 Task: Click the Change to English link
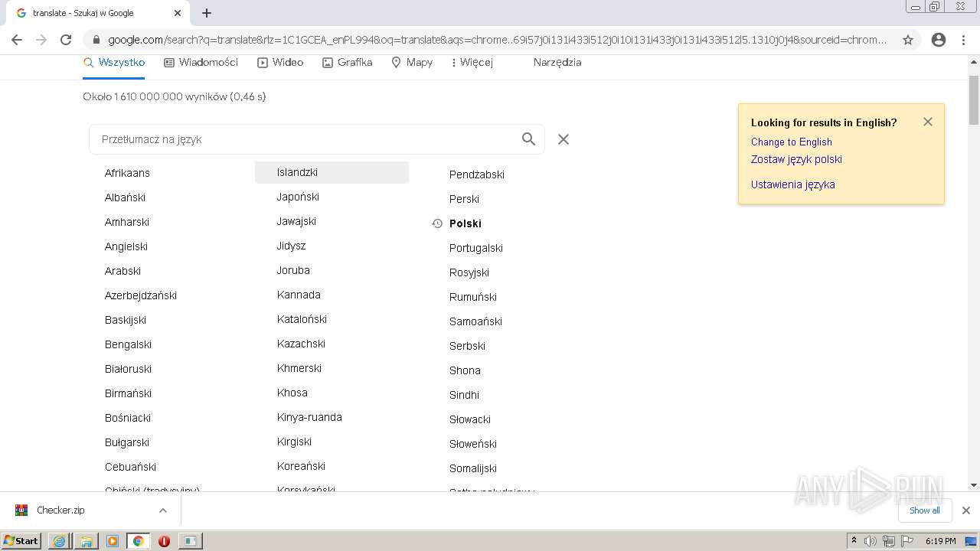pyautogui.click(x=791, y=142)
